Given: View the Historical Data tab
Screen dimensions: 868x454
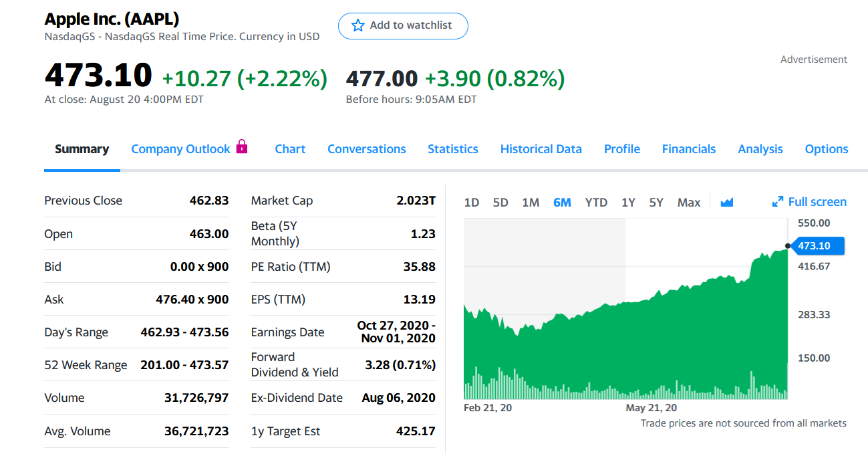Looking at the screenshot, I should point(541,149).
